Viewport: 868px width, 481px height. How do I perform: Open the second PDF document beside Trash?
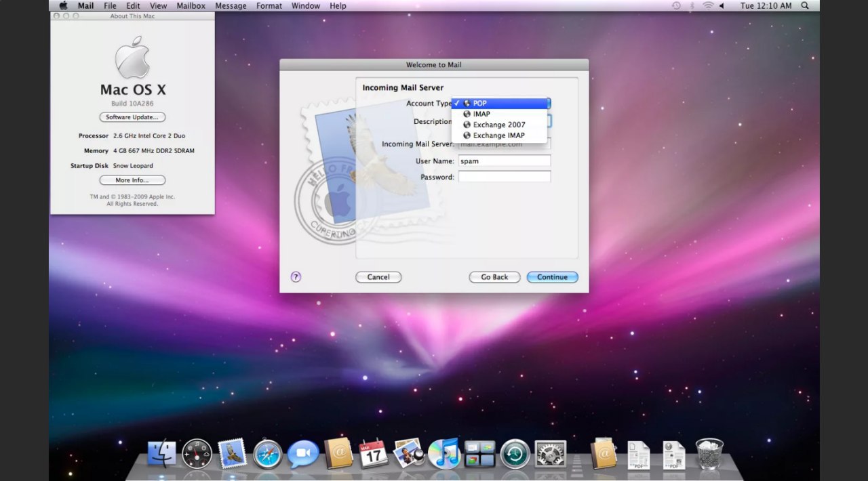tap(674, 455)
